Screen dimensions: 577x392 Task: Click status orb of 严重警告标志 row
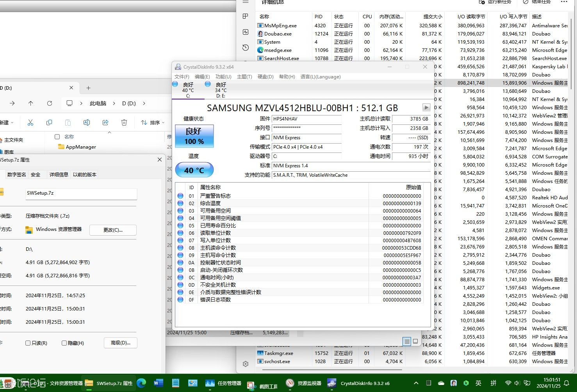(x=180, y=196)
